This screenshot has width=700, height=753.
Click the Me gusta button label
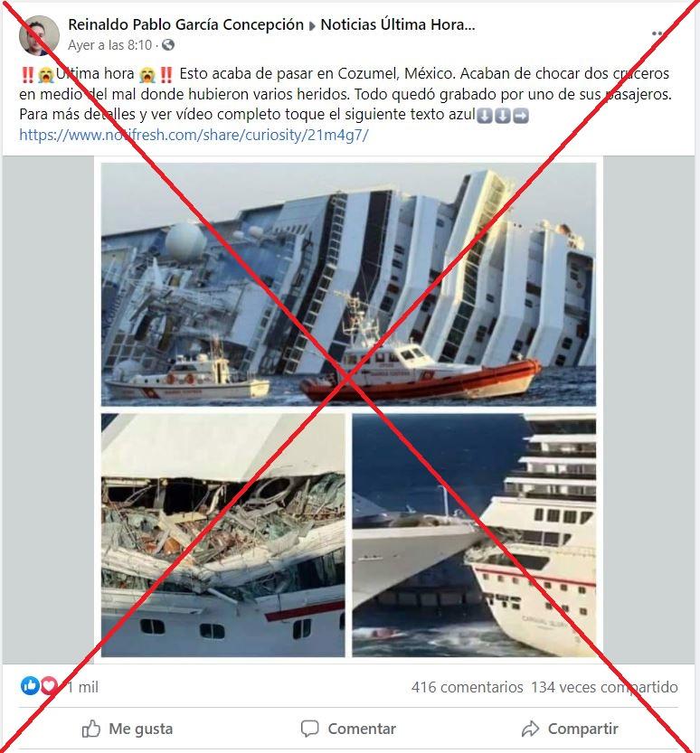141,729
